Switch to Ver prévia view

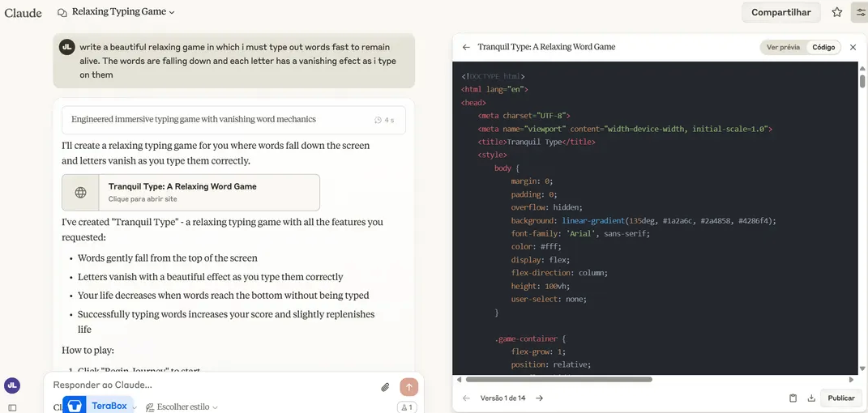click(783, 47)
